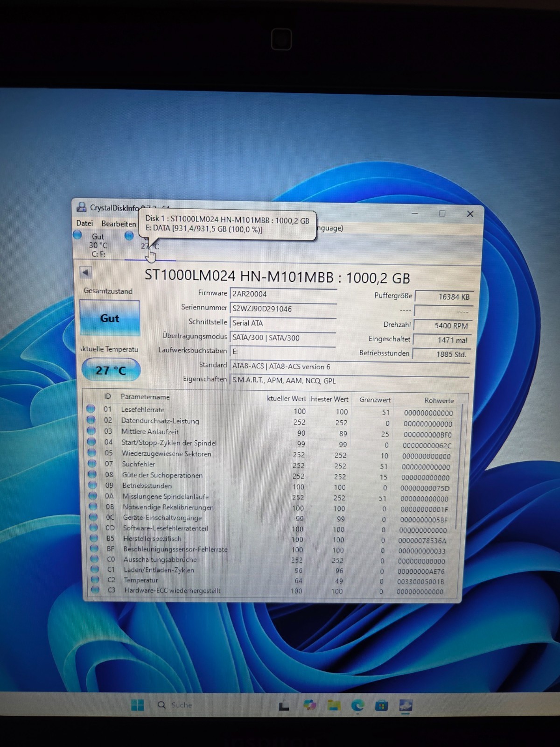Open the Windows Start menu
Screen dimensions: 560x747
pos(138,705)
